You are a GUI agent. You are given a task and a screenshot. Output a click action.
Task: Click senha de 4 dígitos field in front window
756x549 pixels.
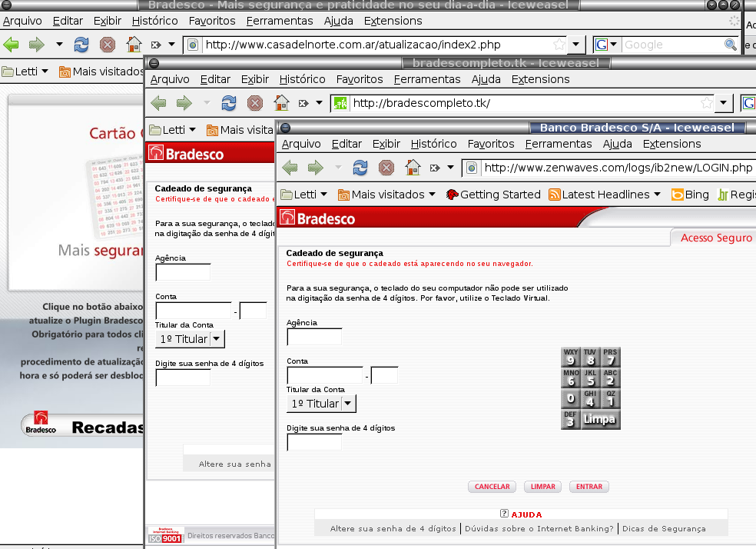tap(314, 442)
